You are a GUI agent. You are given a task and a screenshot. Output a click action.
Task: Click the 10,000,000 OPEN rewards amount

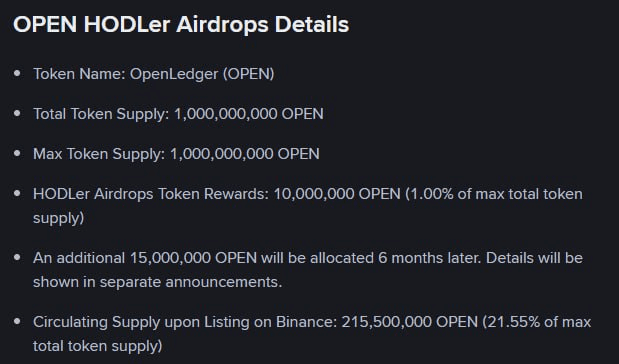(x=337, y=194)
